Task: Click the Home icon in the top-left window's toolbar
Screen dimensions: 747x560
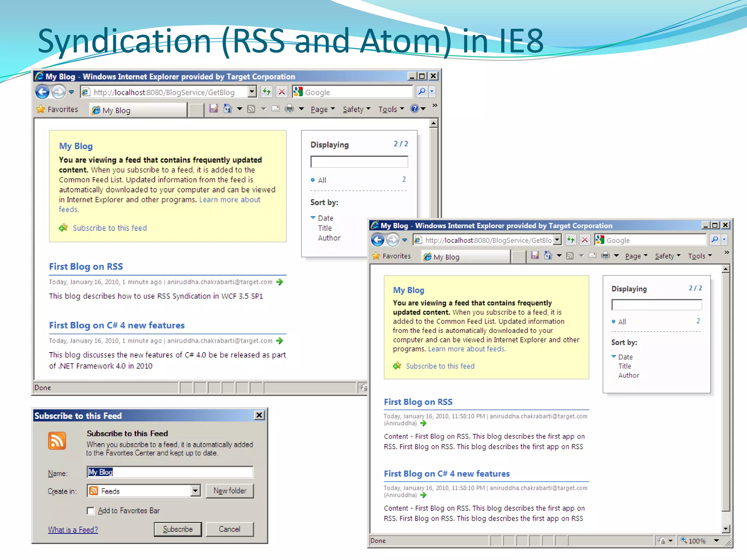Action: pyautogui.click(x=228, y=109)
